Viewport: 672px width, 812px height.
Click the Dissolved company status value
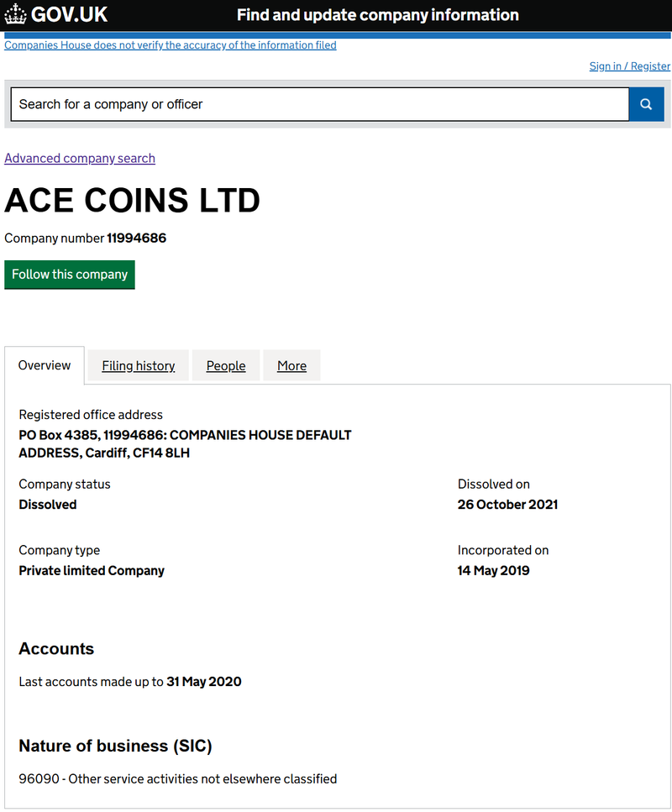click(x=48, y=505)
